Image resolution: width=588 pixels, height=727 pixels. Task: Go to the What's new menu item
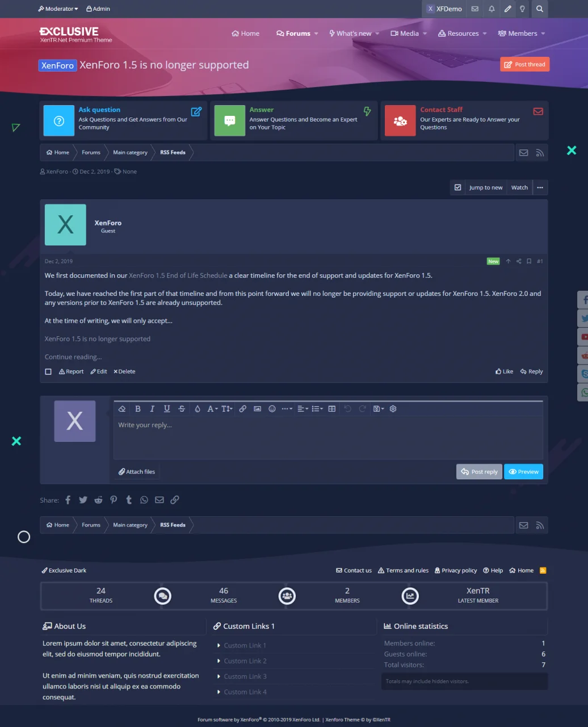tap(350, 34)
